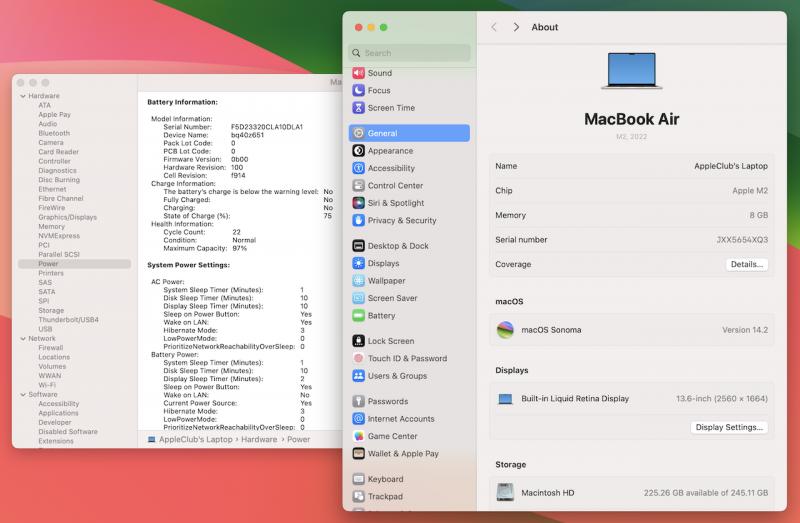This screenshot has height=523, width=800.
Task: Open the Users & Groups icon
Action: tap(358, 376)
